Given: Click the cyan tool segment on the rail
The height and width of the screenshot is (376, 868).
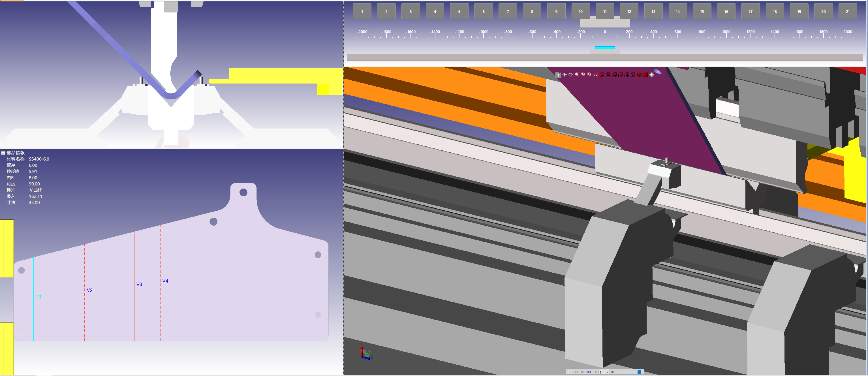Looking at the screenshot, I should click(605, 48).
